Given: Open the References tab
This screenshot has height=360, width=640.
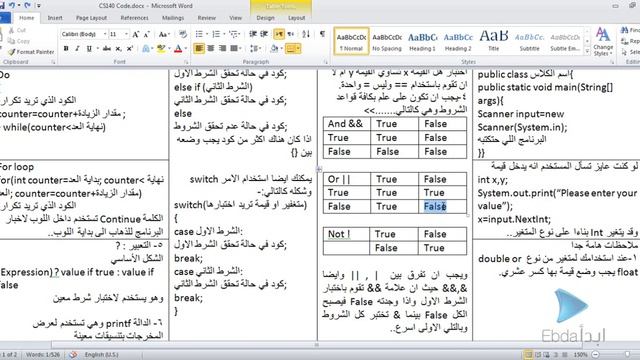Looking at the screenshot, I should click(134, 18).
